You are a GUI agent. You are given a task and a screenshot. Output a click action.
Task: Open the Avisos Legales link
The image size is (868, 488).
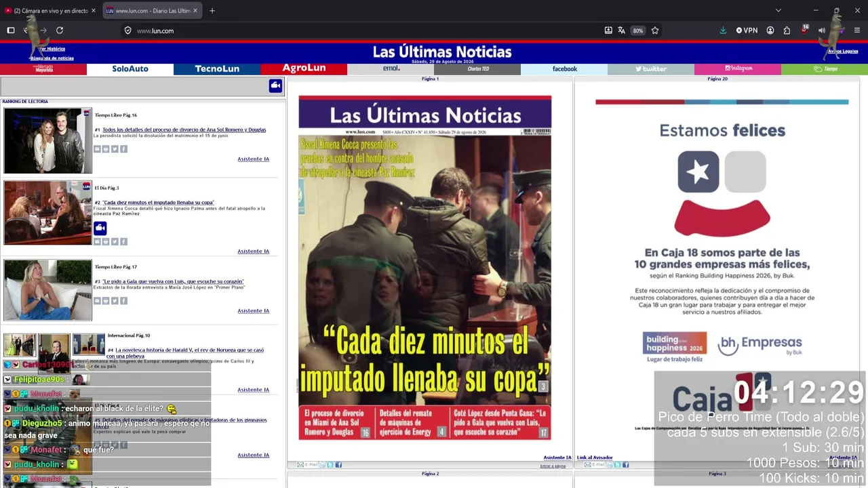tap(843, 52)
